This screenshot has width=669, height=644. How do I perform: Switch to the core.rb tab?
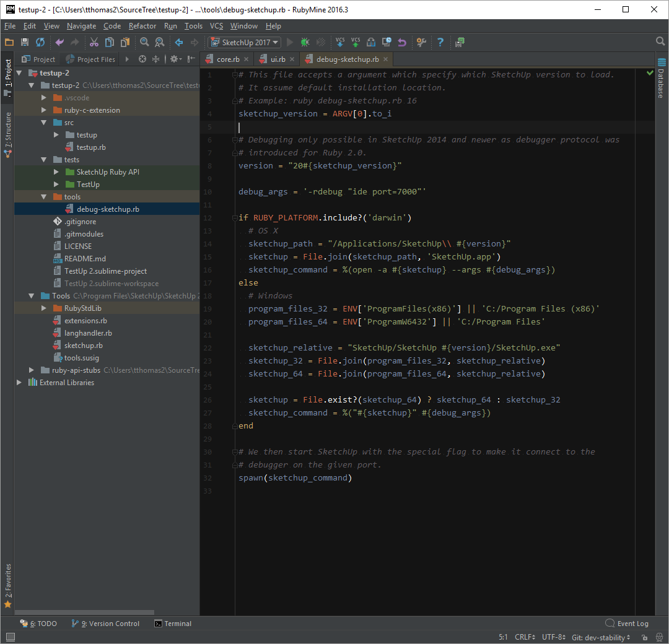pos(227,59)
